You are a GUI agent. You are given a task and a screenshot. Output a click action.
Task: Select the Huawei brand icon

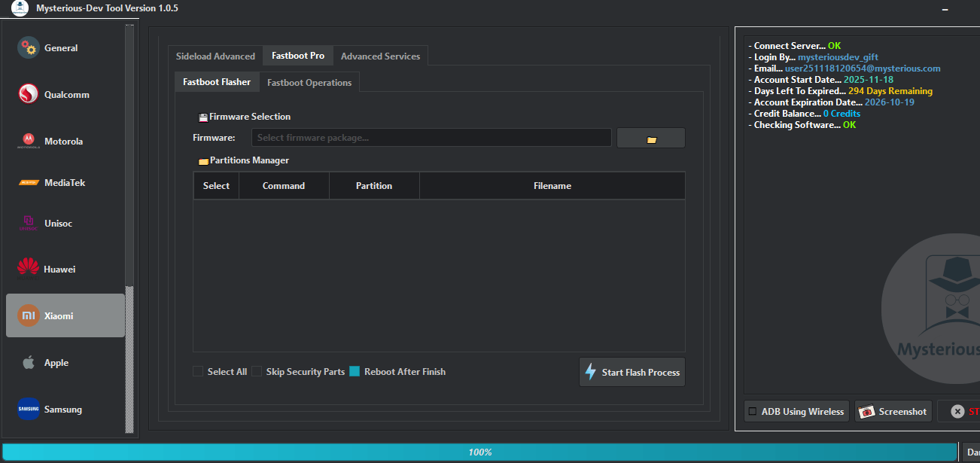click(x=27, y=269)
